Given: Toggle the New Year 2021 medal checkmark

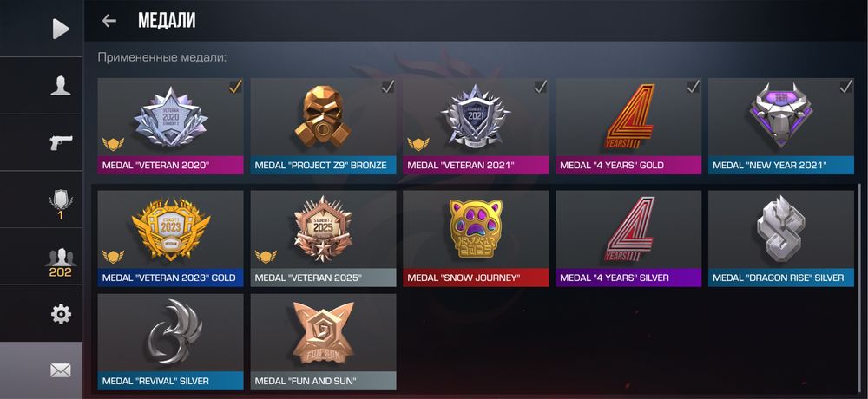Looking at the screenshot, I should click(845, 87).
